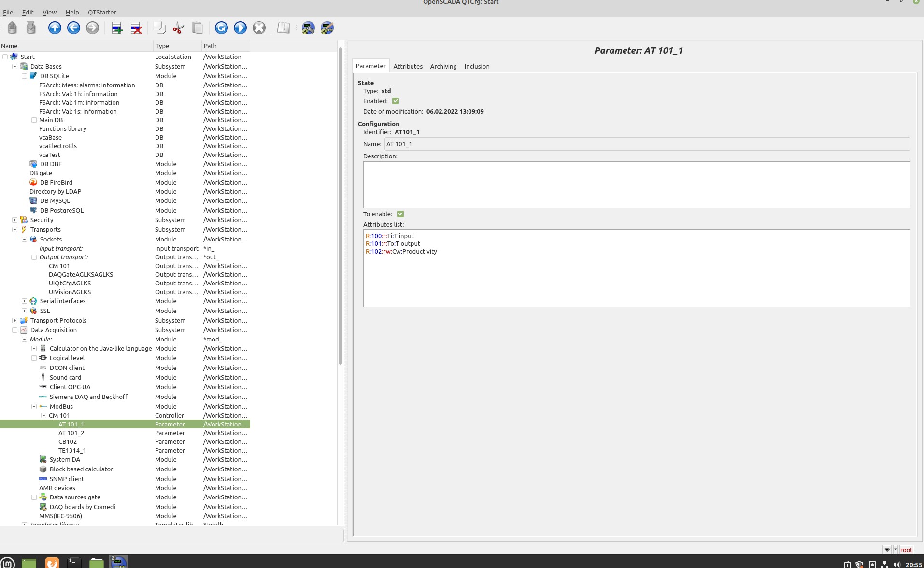Click the Up navigation arrow icon
This screenshot has width=924, height=568.
(x=55, y=28)
